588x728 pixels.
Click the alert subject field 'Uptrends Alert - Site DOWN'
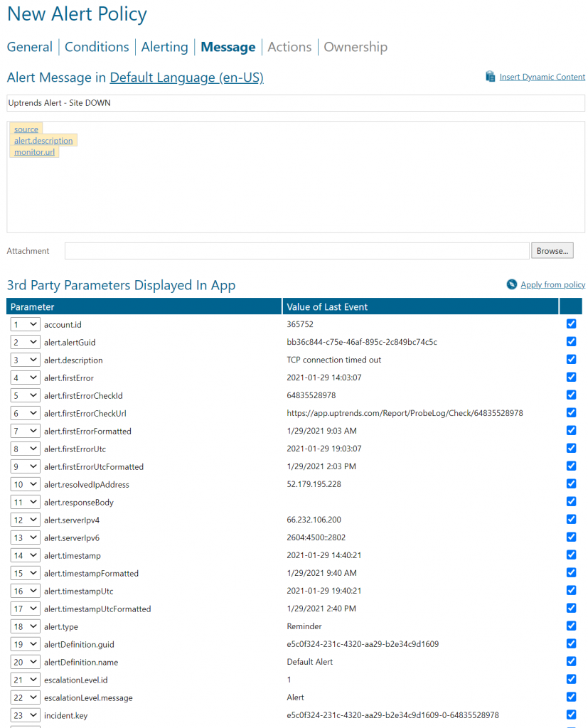(296, 103)
